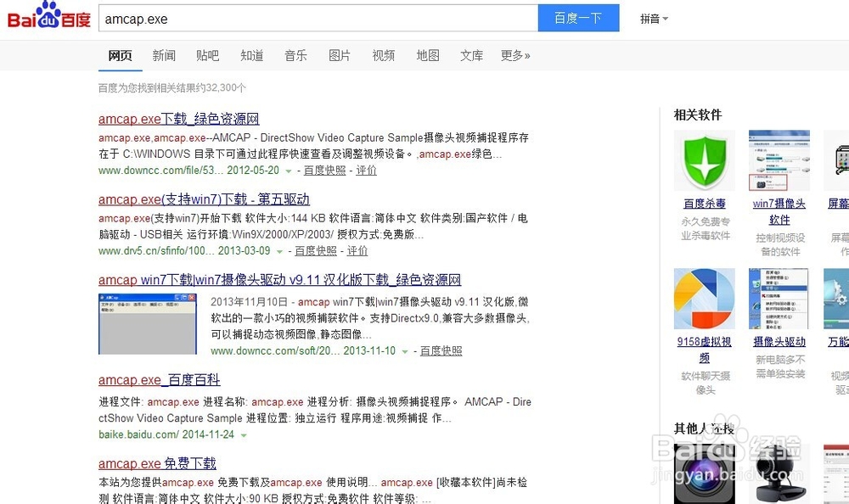The image size is (849, 504).
Task: Click the AMCap window thumbnail image
Action: [x=148, y=324]
